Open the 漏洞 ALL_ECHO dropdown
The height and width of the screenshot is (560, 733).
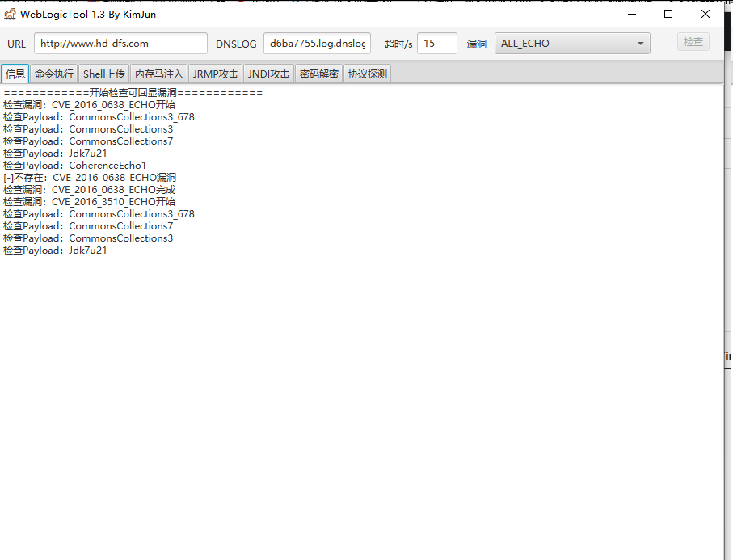(572, 44)
